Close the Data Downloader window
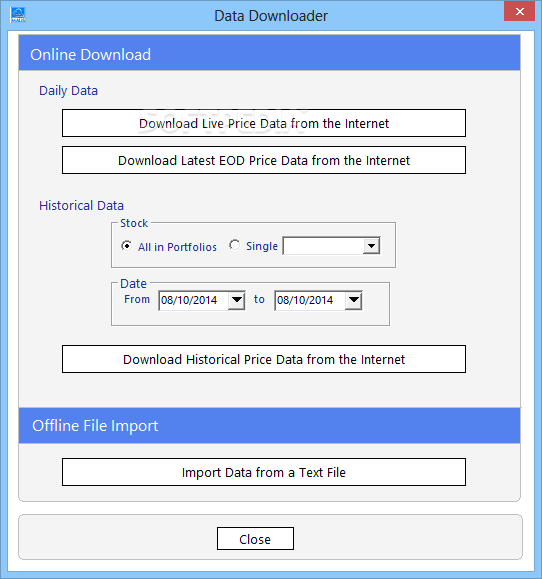This screenshot has height=579, width=542. tap(519, 11)
